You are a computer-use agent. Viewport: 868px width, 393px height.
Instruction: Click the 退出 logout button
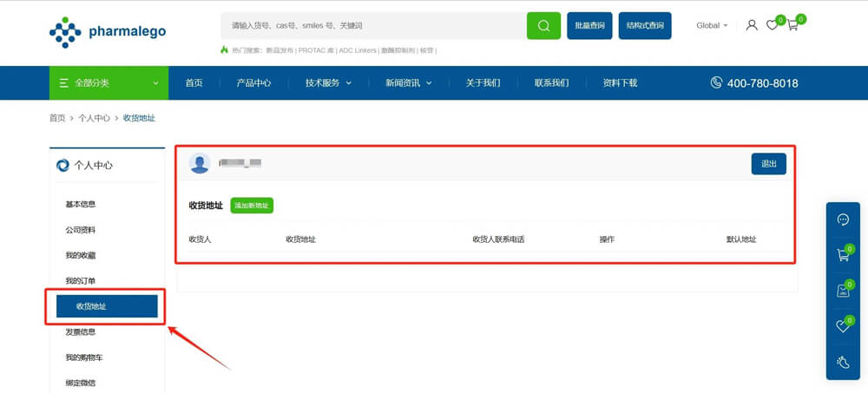pyautogui.click(x=768, y=164)
